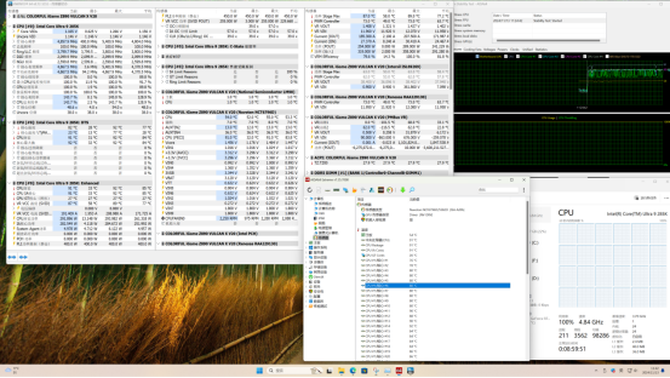Collapse the 计算机 tree node in AIDA64
This screenshot has width=670, height=378.
tap(306, 199)
